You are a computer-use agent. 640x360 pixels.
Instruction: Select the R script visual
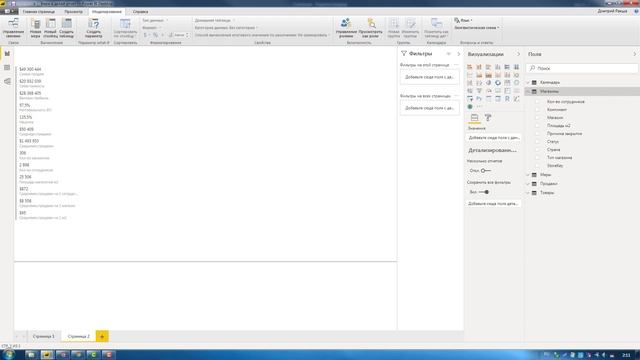pyautogui.click(x=507, y=99)
